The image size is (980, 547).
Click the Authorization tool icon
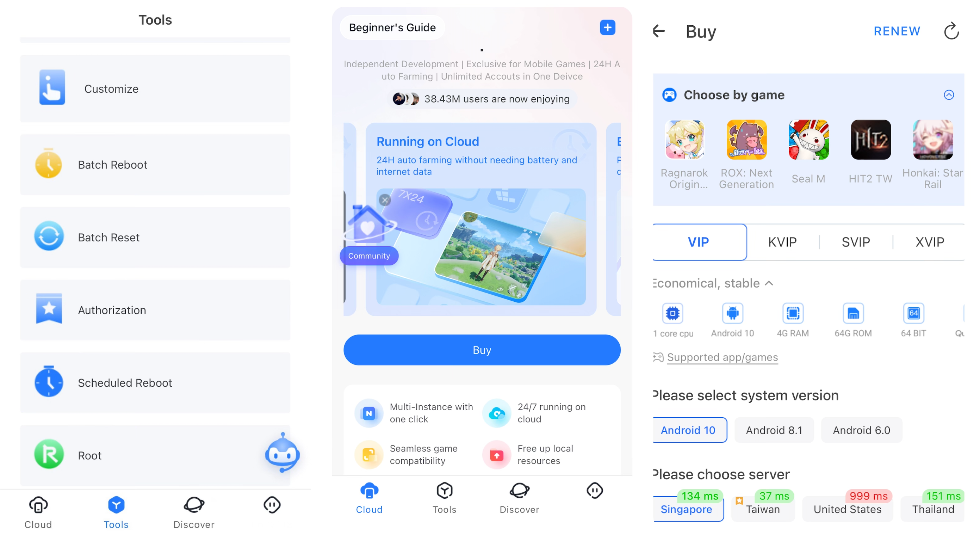click(x=50, y=309)
